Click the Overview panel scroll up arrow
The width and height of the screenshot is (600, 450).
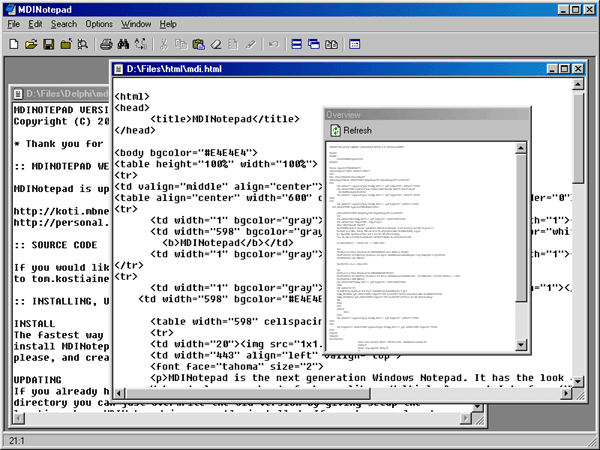pyautogui.click(x=521, y=148)
